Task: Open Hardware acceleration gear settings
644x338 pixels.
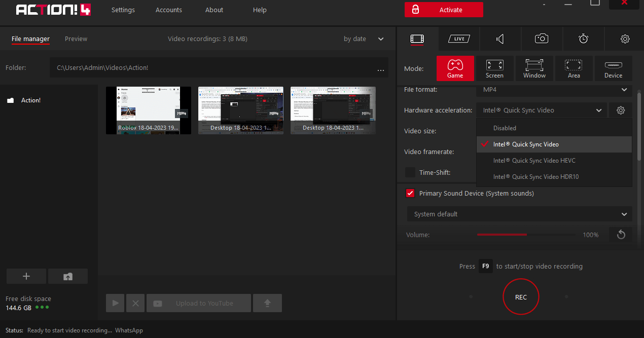Action: coord(621,110)
